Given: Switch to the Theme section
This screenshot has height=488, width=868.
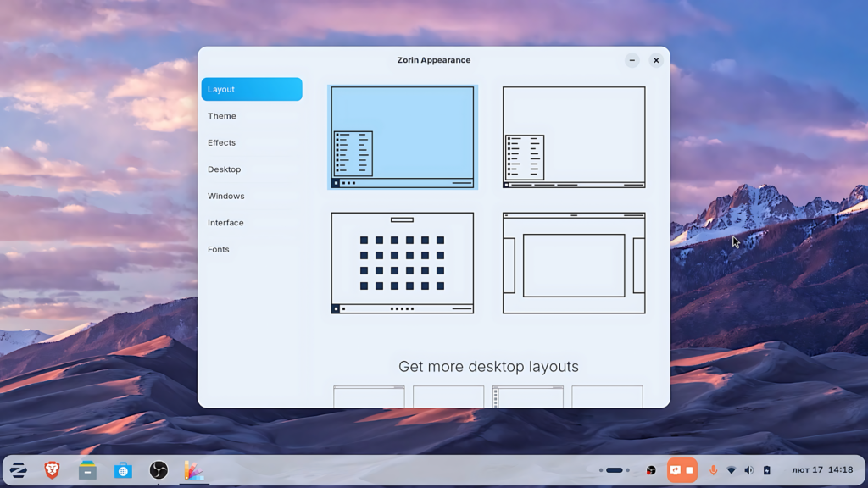Looking at the screenshot, I should point(252,115).
